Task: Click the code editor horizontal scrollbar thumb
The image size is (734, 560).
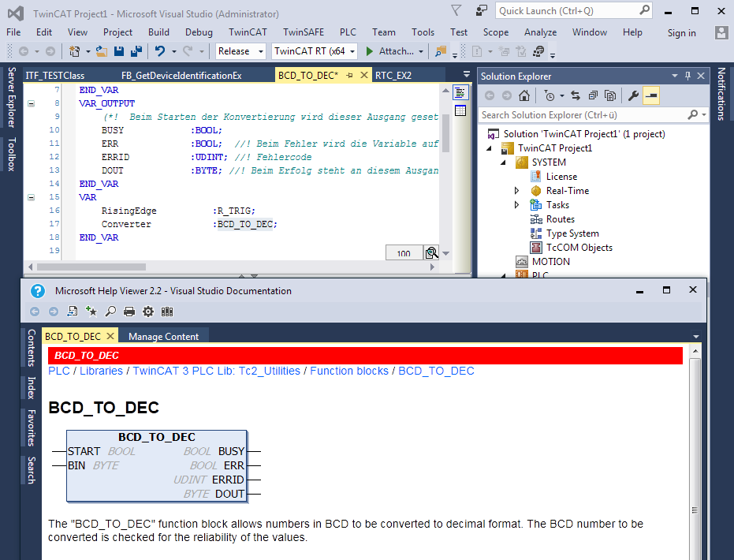Action: click(91, 267)
